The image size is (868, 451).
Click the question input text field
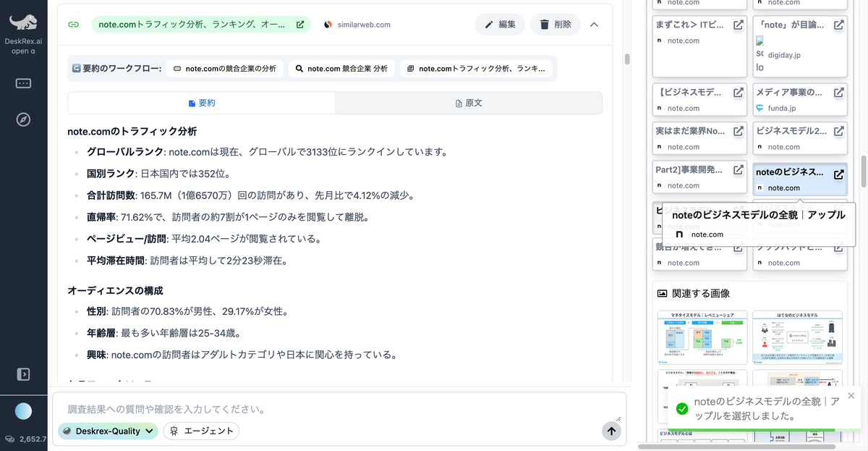(x=339, y=409)
